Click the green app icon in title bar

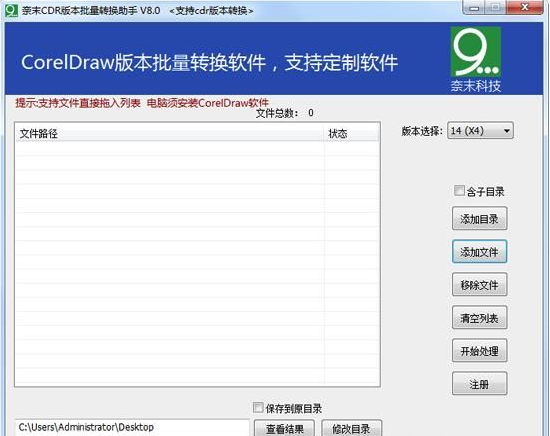11,11
